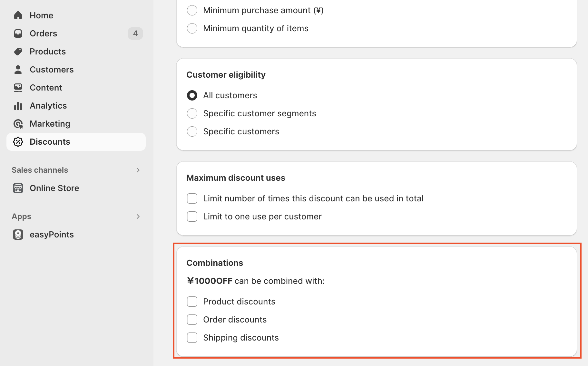This screenshot has height=366, width=588.
Task: Check the Product discounts combination box
Action: (x=192, y=302)
